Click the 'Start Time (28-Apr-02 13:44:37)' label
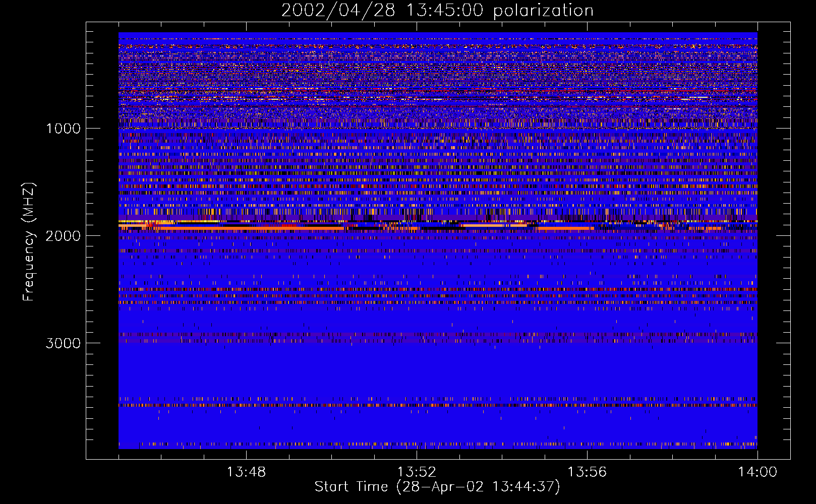The width and height of the screenshot is (816, 504). pyautogui.click(x=437, y=487)
